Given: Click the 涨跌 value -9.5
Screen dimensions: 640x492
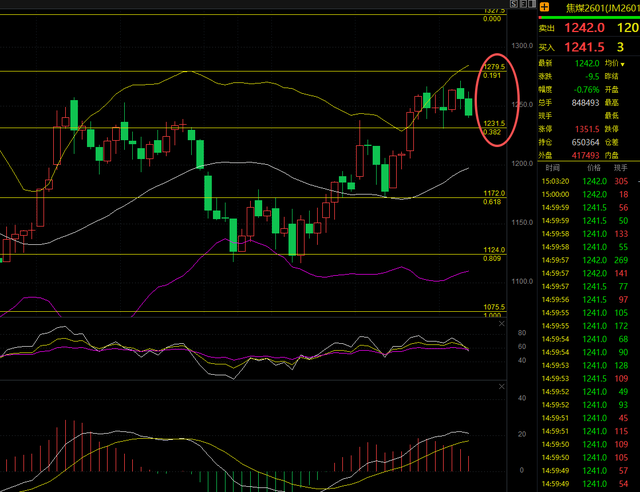Looking at the screenshot, I should click(x=592, y=76).
